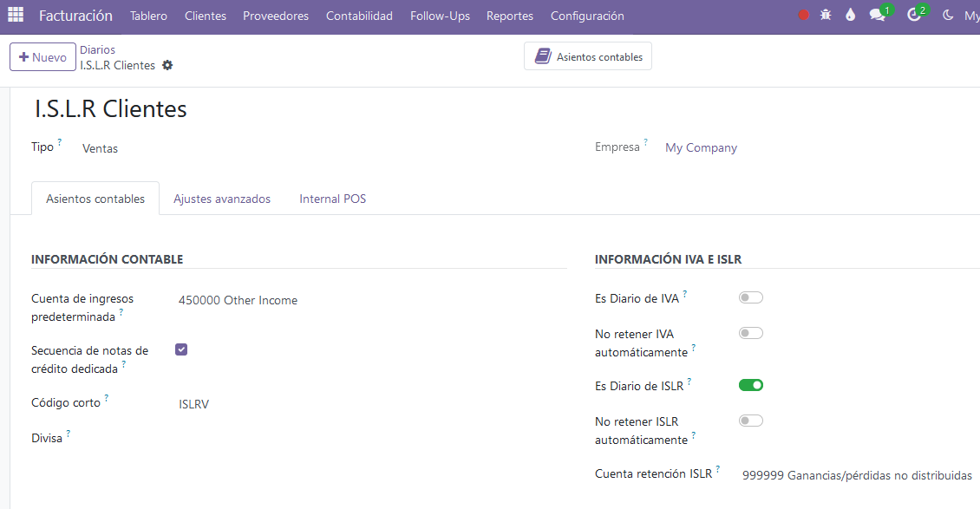The height and width of the screenshot is (509, 980).
Task: Toggle dark mode moon icon
Action: 948,15
